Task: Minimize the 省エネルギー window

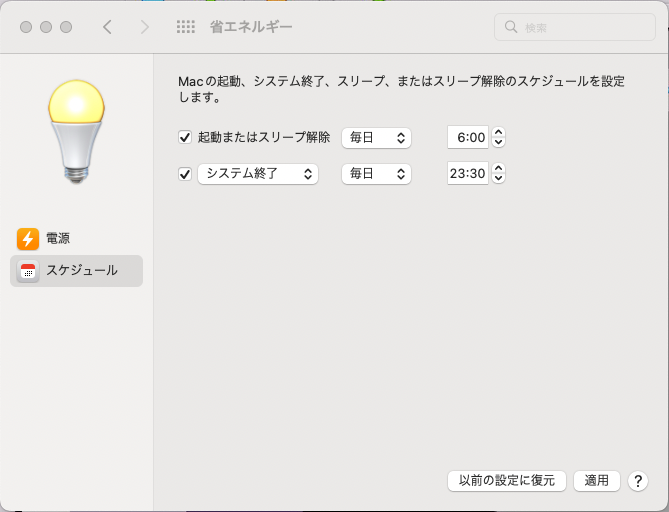Action: pos(46,27)
